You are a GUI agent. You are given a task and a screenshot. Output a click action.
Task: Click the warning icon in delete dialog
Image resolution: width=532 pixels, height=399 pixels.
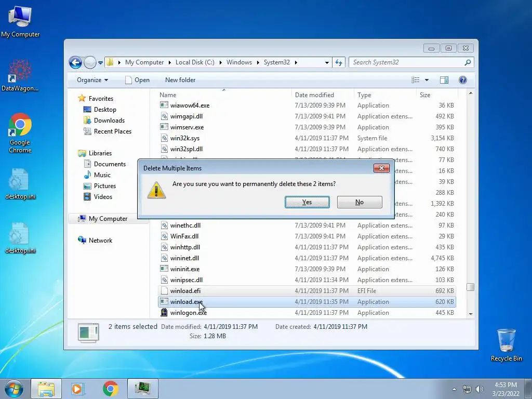pyautogui.click(x=156, y=190)
